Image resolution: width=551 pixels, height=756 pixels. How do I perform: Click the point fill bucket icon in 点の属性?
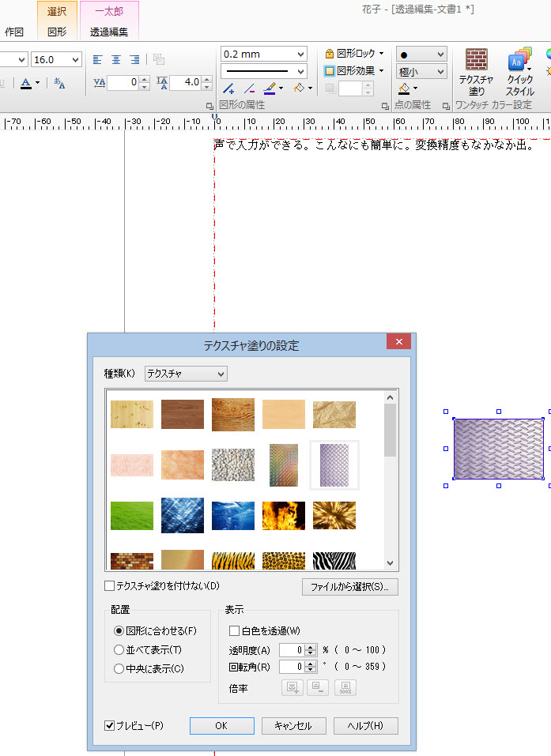(x=404, y=88)
